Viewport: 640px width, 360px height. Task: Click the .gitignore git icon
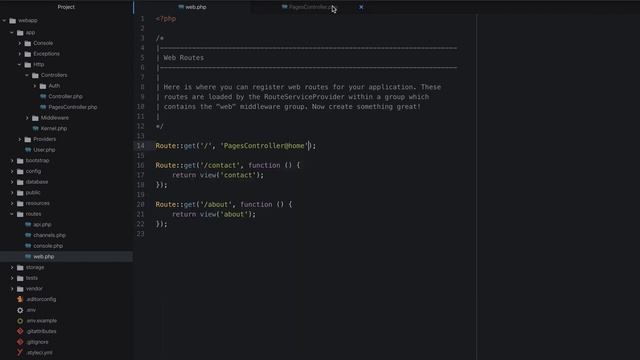[20, 342]
